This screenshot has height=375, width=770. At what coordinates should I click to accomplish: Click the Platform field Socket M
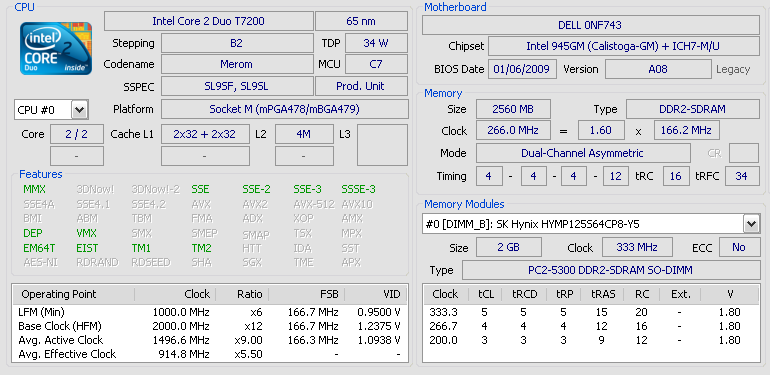point(285,109)
